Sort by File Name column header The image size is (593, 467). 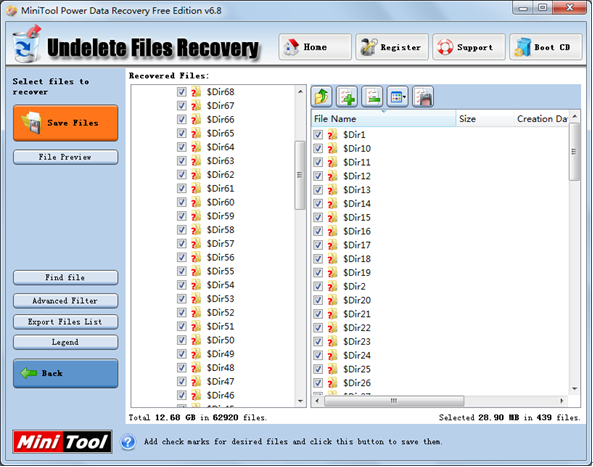383,119
